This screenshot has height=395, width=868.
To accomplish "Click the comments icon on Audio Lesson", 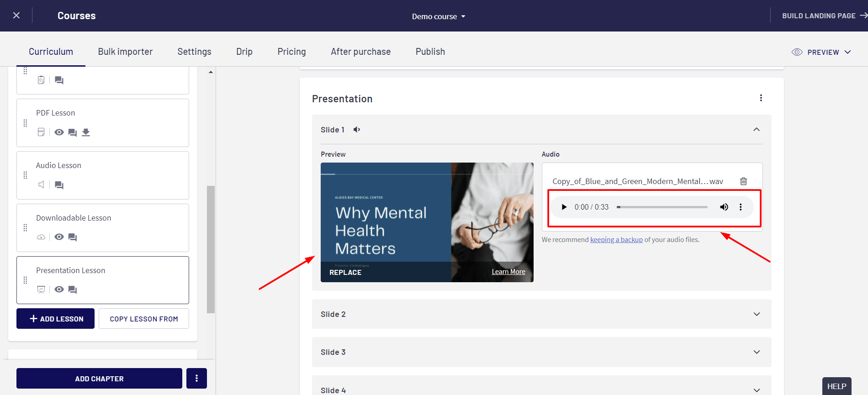I will [59, 185].
